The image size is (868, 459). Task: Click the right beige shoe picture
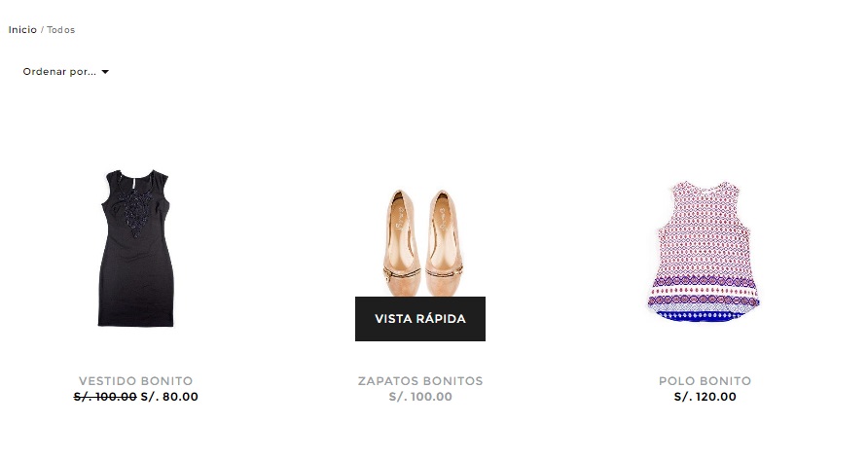point(444,242)
